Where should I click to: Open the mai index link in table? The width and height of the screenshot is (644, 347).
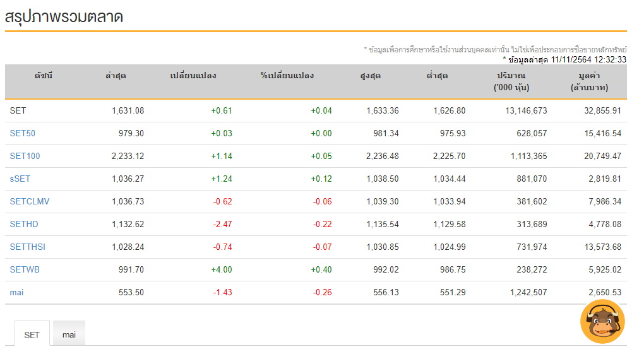tap(17, 292)
